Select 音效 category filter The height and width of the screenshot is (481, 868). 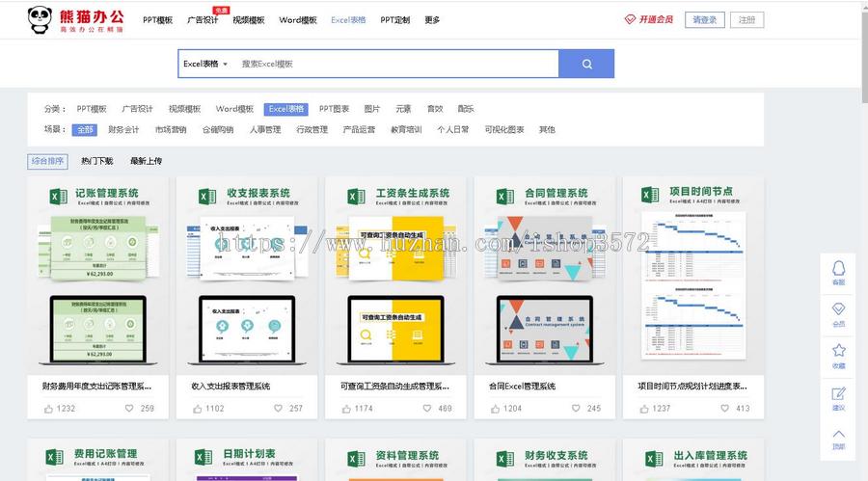point(435,109)
